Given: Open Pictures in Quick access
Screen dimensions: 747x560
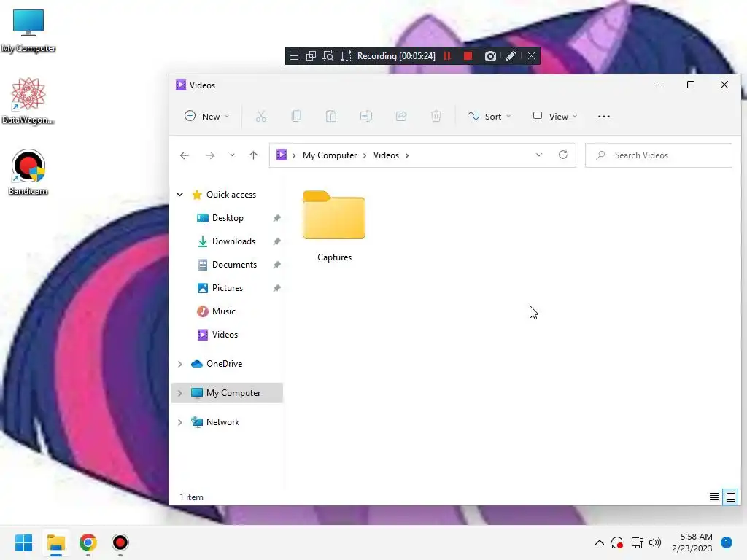Looking at the screenshot, I should point(228,287).
